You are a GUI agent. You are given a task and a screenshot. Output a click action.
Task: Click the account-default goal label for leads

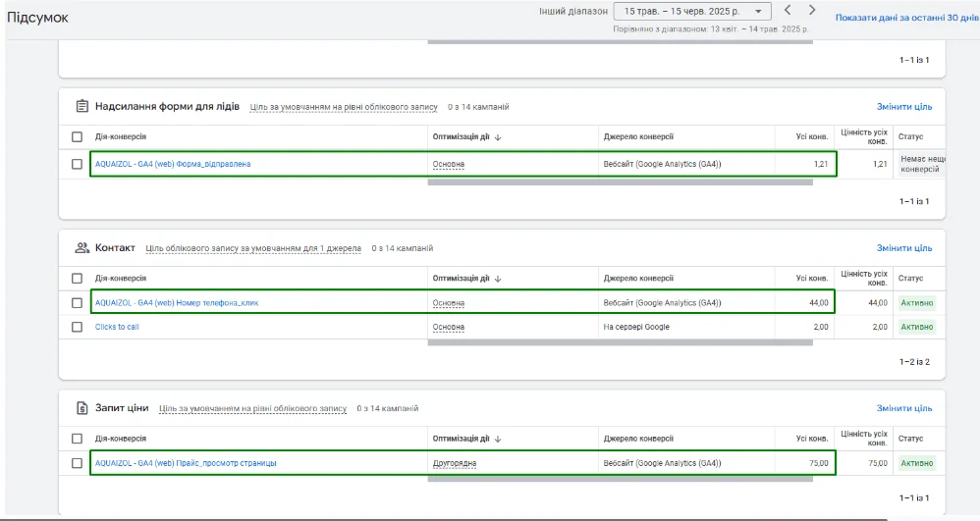[x=344, y=107]
